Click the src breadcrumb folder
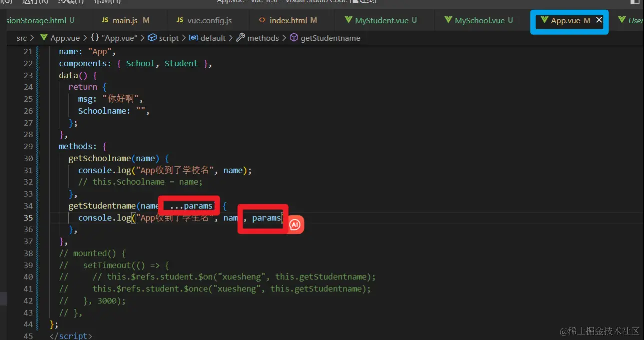Screen dimensions: 644x340 22,38
